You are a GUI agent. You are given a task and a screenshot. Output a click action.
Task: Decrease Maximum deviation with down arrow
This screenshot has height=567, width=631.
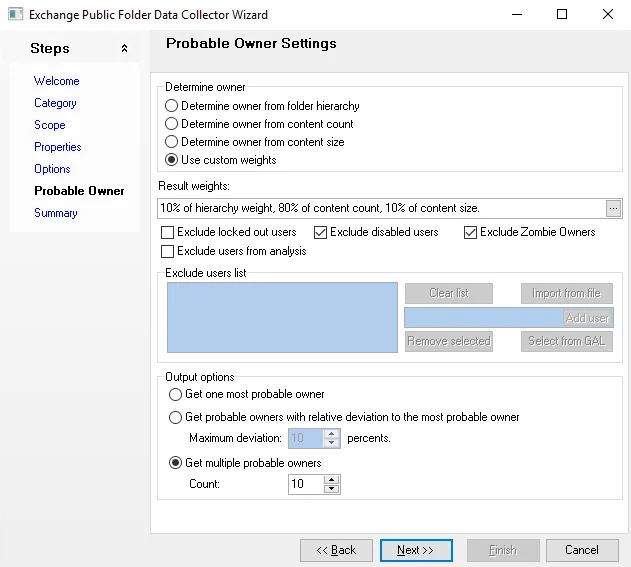(x=332, y=443)
